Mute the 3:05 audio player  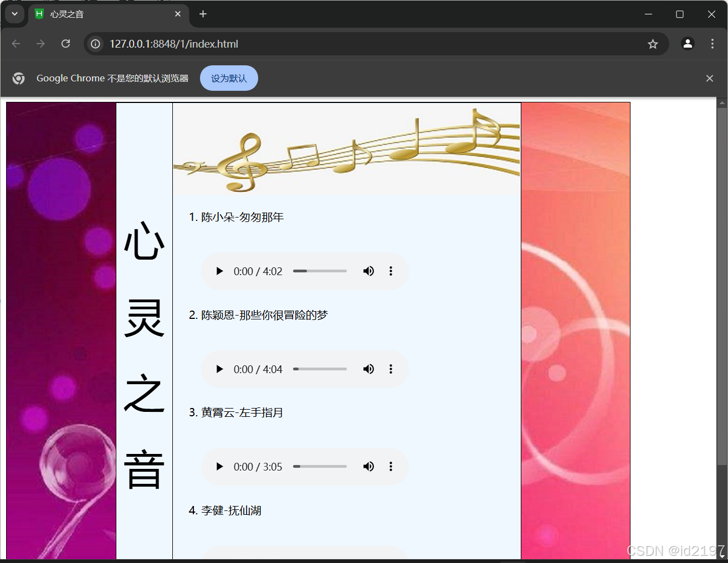pyautogui.click(x=368, y=467)
